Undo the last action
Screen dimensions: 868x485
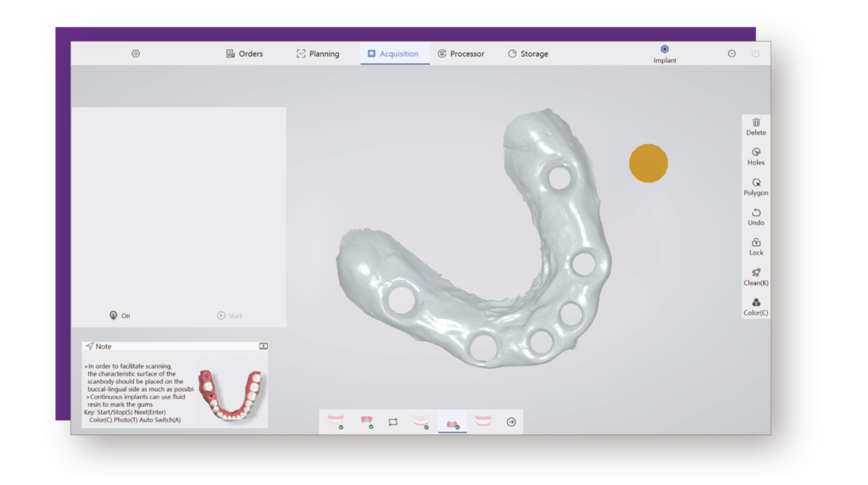click(x=755, y=217)
